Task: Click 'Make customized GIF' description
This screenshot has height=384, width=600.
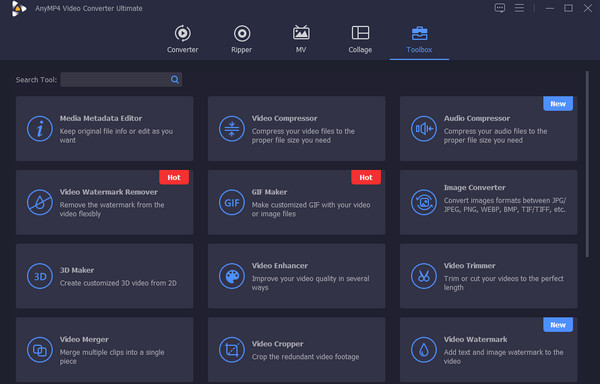Action: [311, 209]
